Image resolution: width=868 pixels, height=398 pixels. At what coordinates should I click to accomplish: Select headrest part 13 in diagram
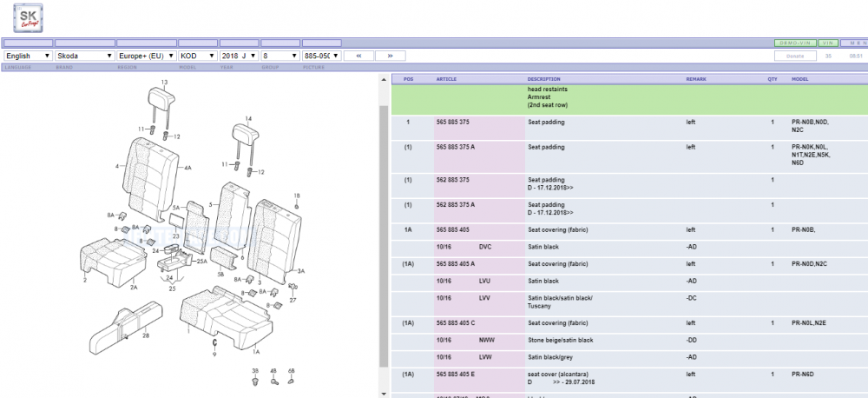[x=163, y=97]
